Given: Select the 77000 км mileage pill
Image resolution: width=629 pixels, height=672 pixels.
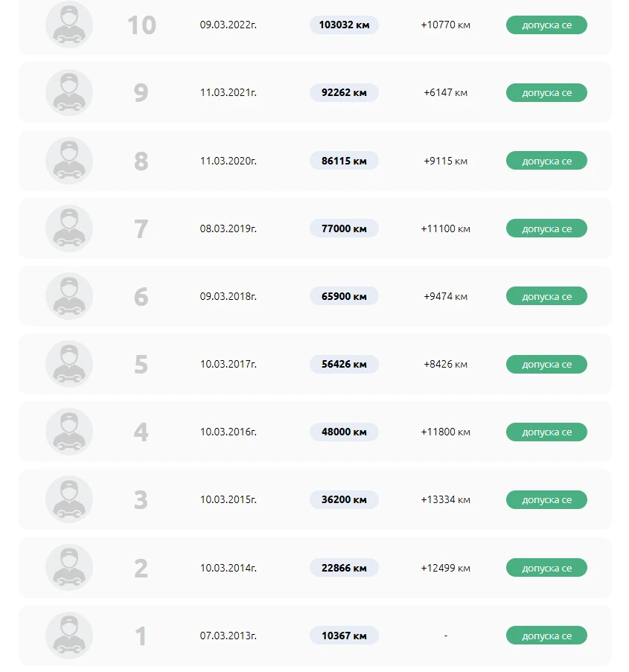Looking at the screenshot, I should click(344, 228).
